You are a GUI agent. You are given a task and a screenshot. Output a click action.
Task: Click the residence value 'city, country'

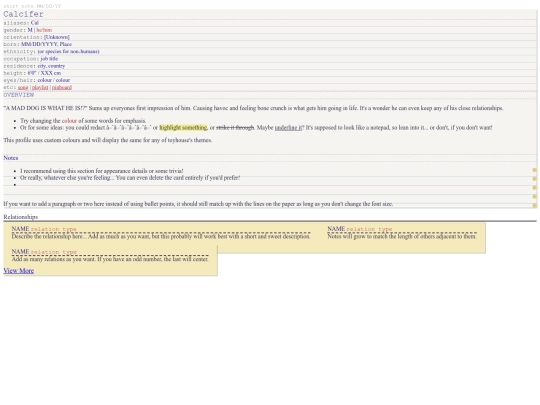coord(51,66)
